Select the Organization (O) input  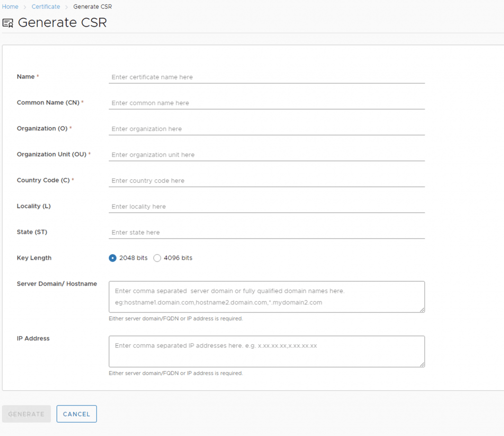click(266, 129)
